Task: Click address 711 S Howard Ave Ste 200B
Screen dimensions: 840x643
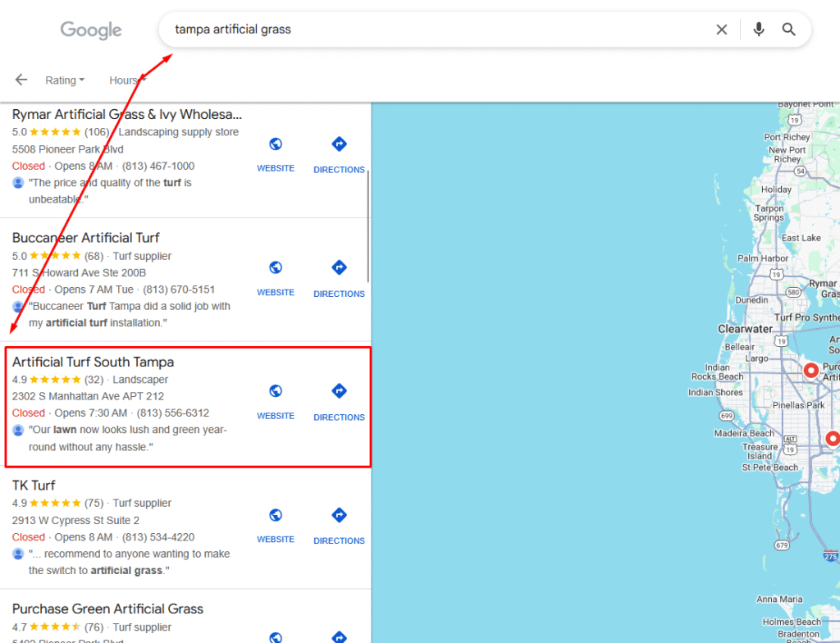Action: pyautogui.click(x=80, y=273)
